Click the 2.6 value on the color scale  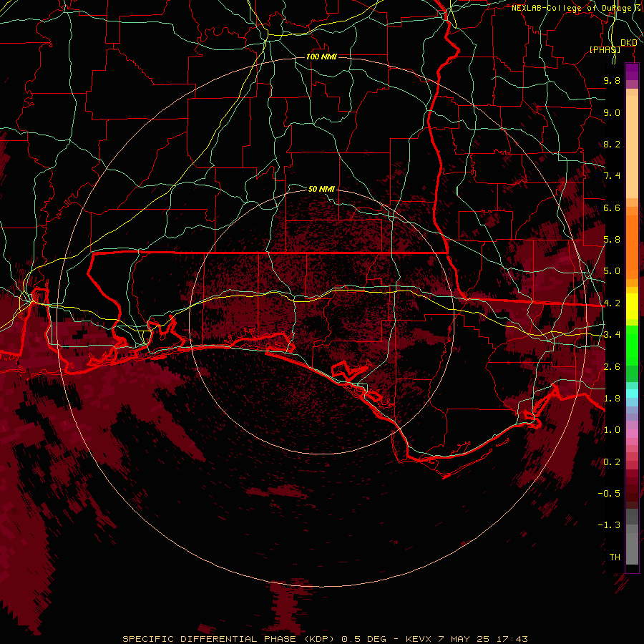point(612,367)
